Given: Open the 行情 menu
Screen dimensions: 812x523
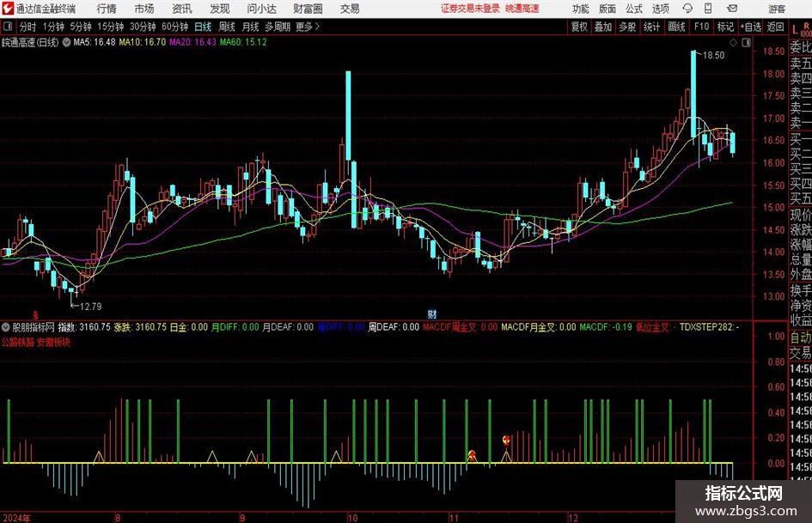Looking at the screenshot, I should pyautogui.click(x=107, y=9).
